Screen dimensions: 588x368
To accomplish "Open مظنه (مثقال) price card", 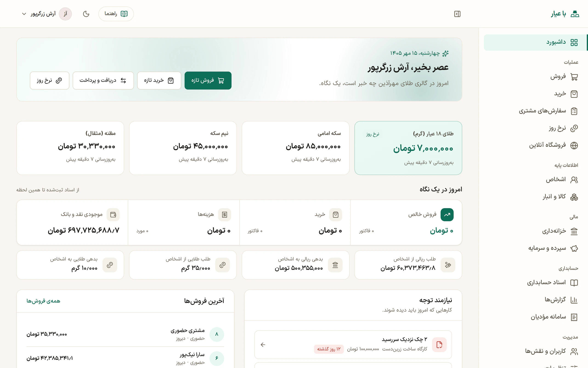I will (70, 148).
